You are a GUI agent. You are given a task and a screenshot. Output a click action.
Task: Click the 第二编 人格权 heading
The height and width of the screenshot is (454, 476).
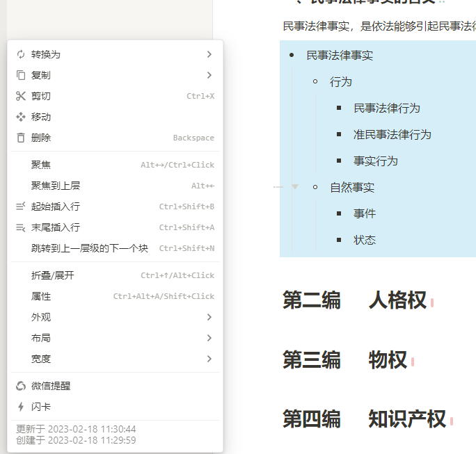coord(354,300)
